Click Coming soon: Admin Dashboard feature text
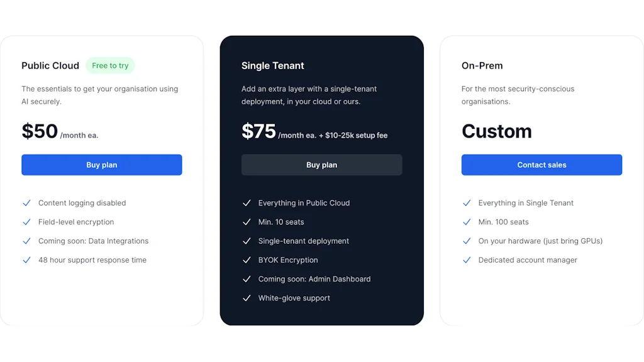 pyautogui.click(x=314, y=279)
